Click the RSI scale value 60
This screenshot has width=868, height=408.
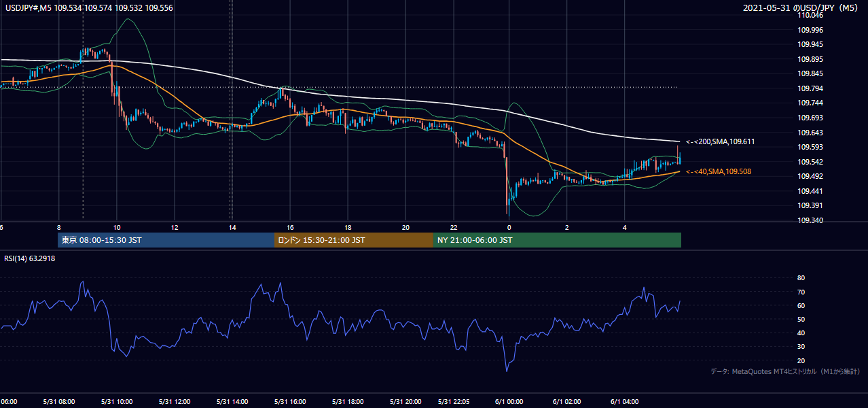(x=801, y=305)
